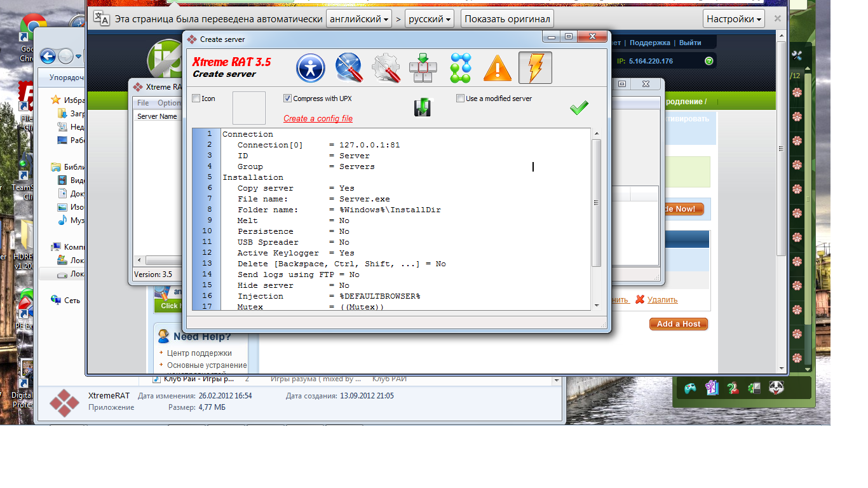Image resolution: width=868 pixels, height=488 pixels.
Task: Open Option menu in Xtreme RAT window
Action: tap(169, 103)
